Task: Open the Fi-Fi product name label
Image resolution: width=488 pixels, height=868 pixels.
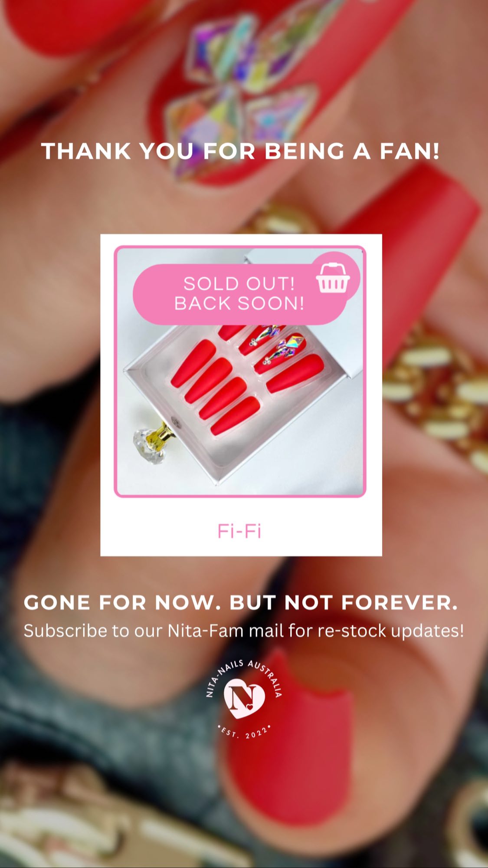Action: point(239,531)
